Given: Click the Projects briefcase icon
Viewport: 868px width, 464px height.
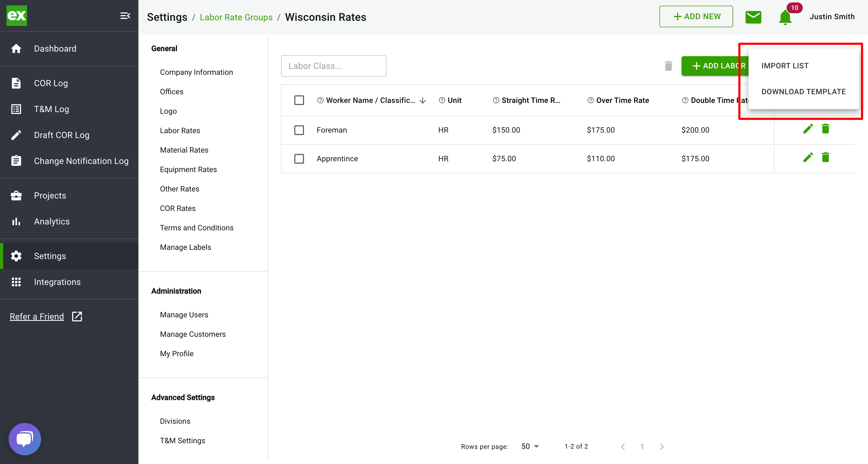Looking at the screenshot, I should click(x=16, y=195).
